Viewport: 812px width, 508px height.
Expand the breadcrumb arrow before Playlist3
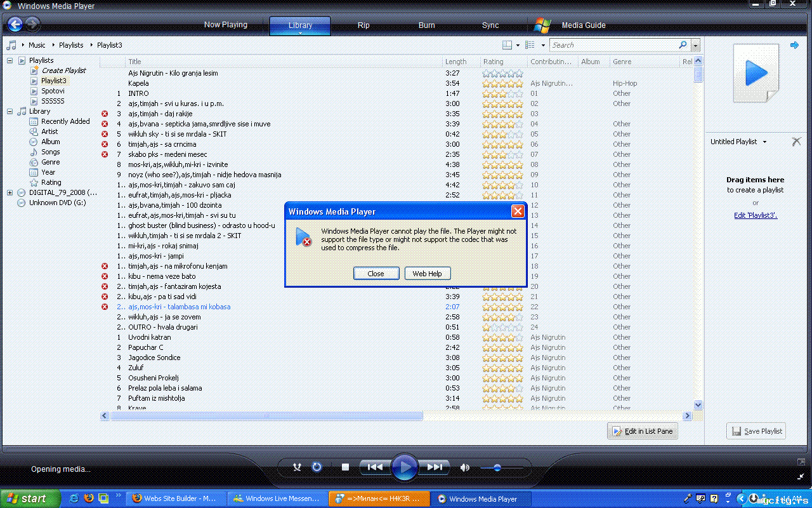[x=91, y=45]
